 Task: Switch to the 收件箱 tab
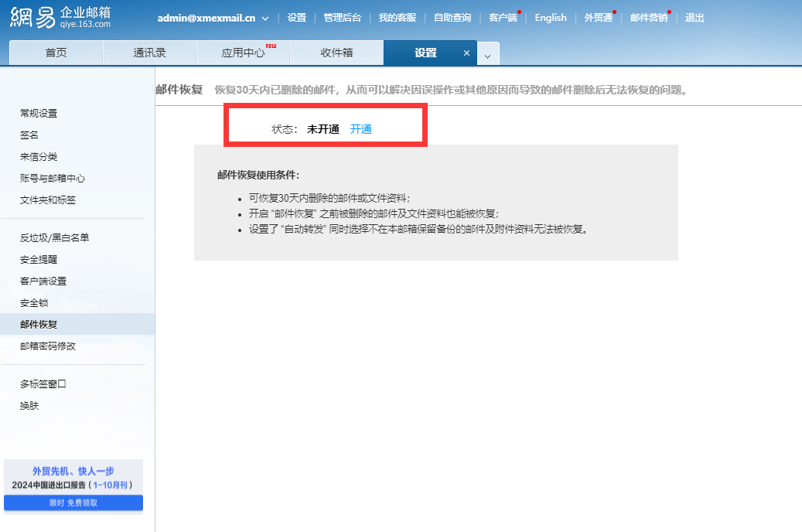(x=336, y=53)
